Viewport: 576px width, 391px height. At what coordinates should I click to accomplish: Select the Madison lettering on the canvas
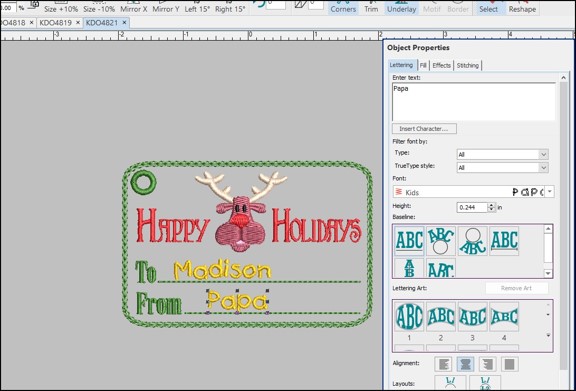[x=223, y=270]
